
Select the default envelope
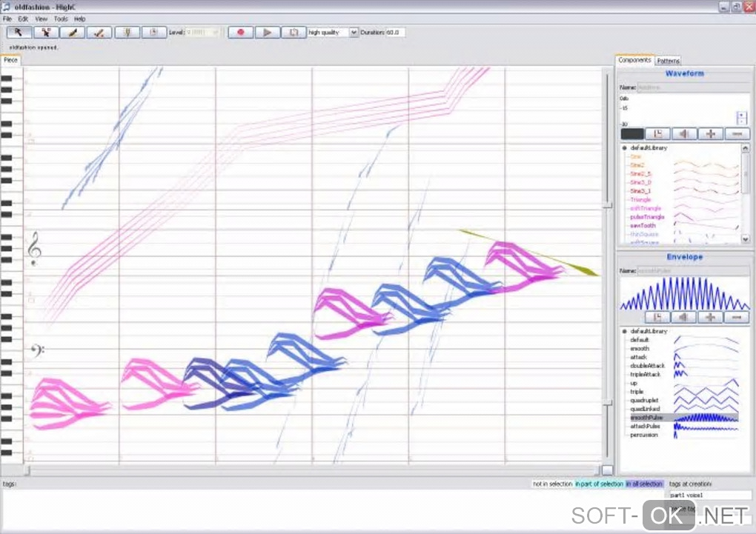point(640,340)
